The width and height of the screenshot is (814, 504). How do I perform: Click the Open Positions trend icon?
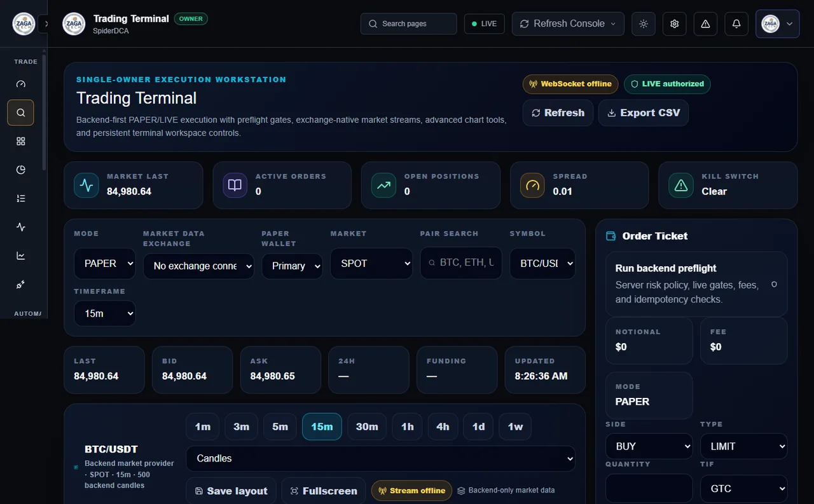[x=384, y=185]
